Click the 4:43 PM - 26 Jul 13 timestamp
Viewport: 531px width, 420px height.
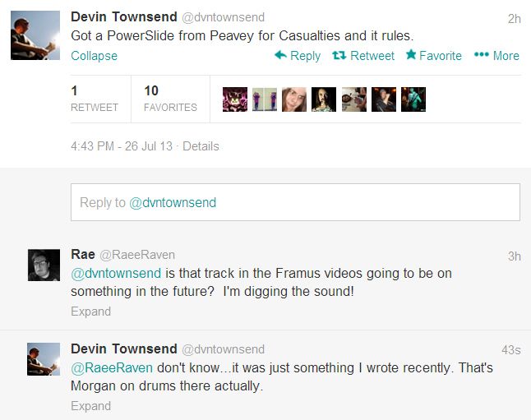pyautogui.click(x=122, y=146)
